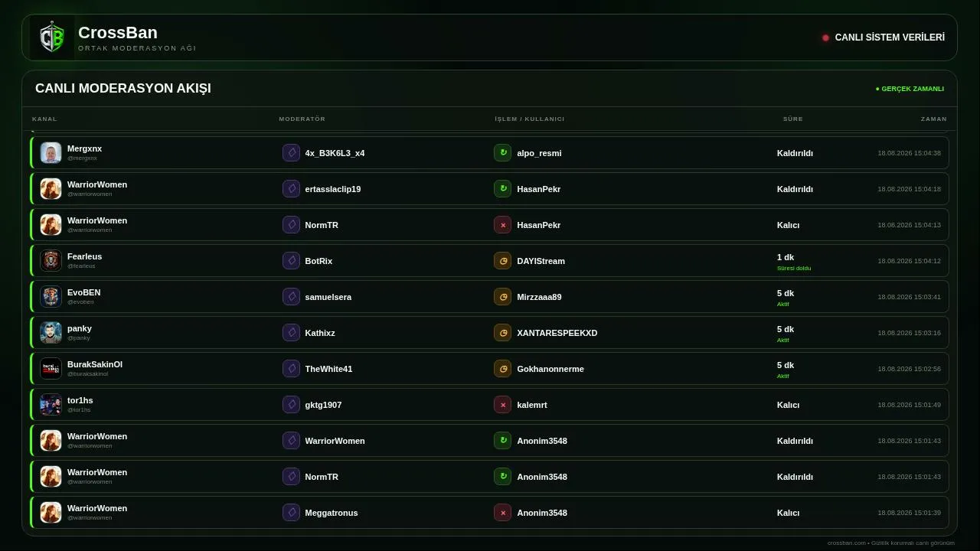Open the tor1hs channel avatar

(51, 405)
